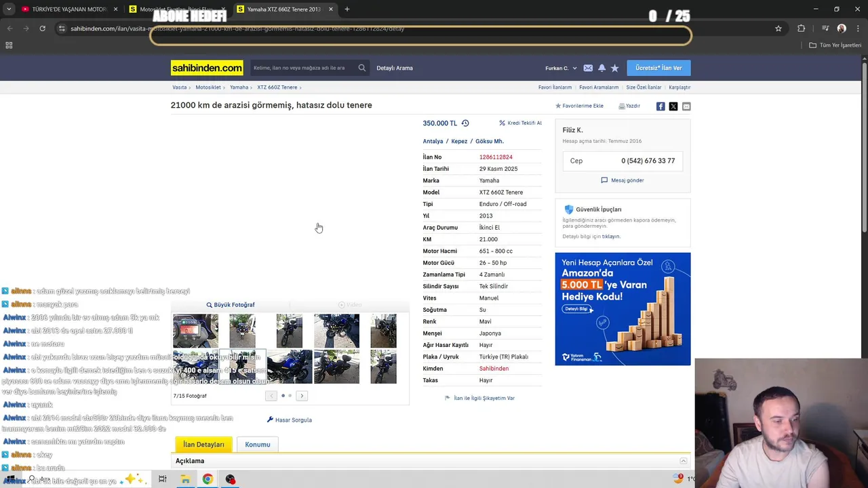Open Chrome media control icon in toolbar
The width and height of the screenshot is (868, 488).
point(825,28)
